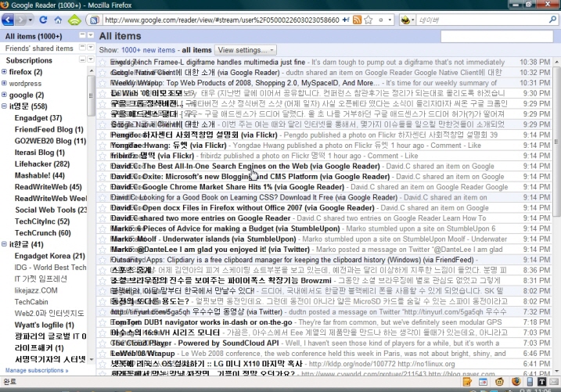
Task: Open Friends' shared items
Action: tap(39, 49)
